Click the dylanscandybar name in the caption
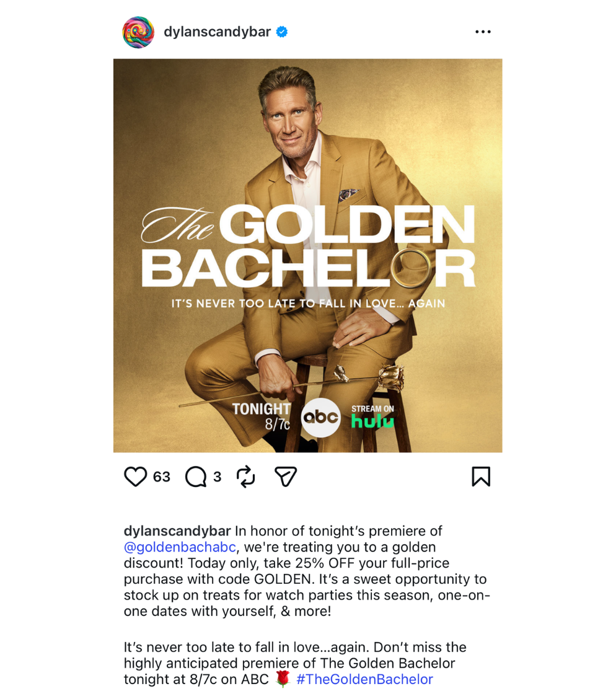This screenshot has height=694, width=616. point(177,531)
